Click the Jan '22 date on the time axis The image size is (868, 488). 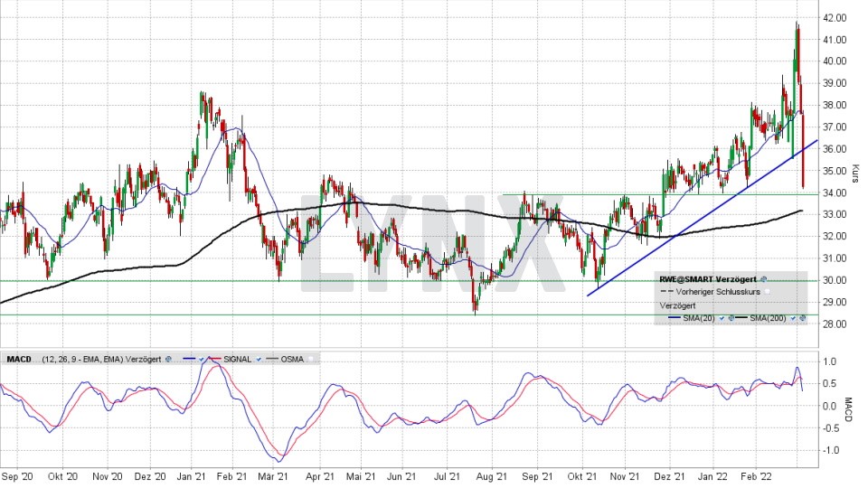(x=714, y=476)
